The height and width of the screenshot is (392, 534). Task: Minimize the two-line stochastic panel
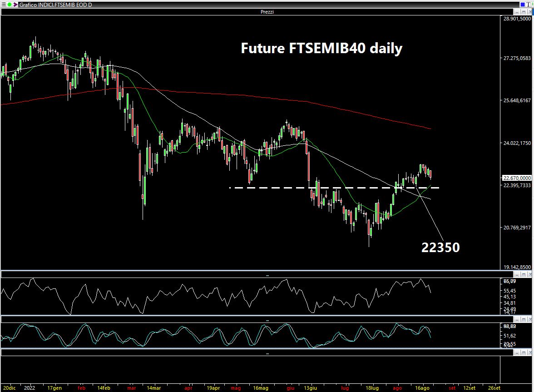coord(517,319)
